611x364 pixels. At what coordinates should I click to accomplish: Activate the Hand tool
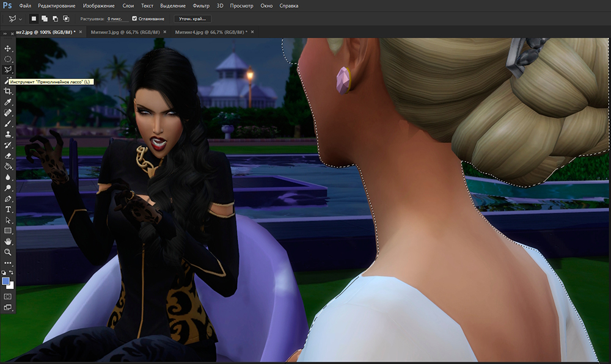click(x=8, y=241)
